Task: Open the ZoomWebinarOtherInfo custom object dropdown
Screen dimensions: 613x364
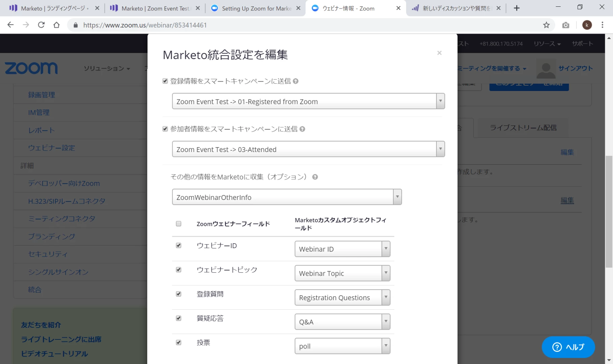Action: coord(287,197)
